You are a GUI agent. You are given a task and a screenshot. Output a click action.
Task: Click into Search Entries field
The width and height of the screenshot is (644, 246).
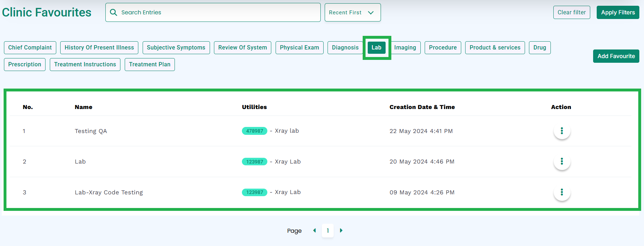(x=213, y=13)
